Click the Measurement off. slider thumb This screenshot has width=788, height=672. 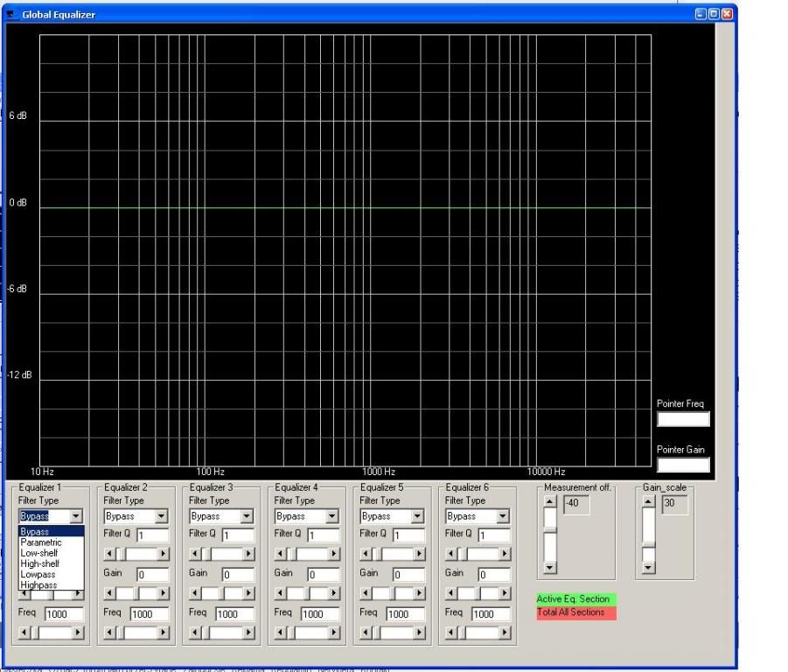point(550,530)
